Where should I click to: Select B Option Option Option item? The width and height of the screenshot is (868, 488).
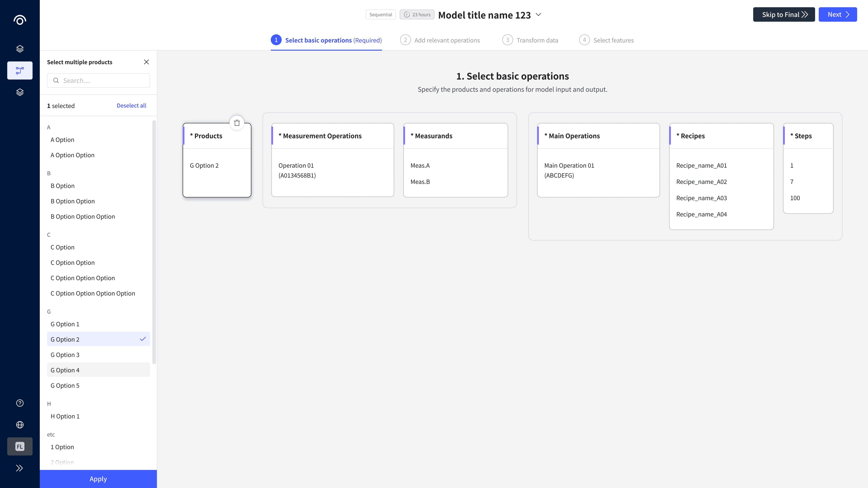(x=83, y=217)
